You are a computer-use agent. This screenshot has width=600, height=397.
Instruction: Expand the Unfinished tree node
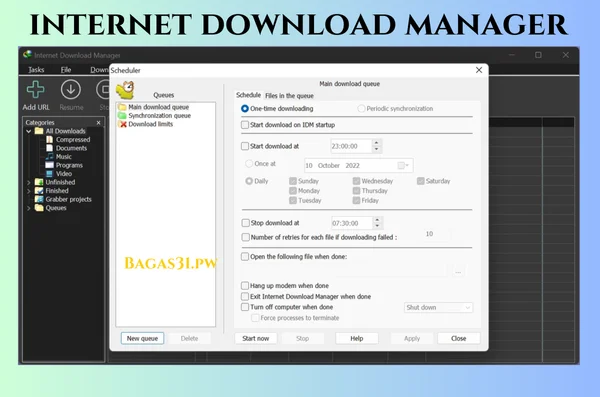pyautogui.click(x=29, y=182)
